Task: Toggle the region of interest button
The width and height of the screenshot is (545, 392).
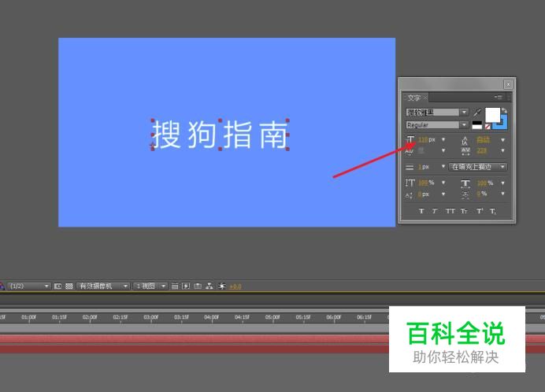Action: click(x=57, y=286)
